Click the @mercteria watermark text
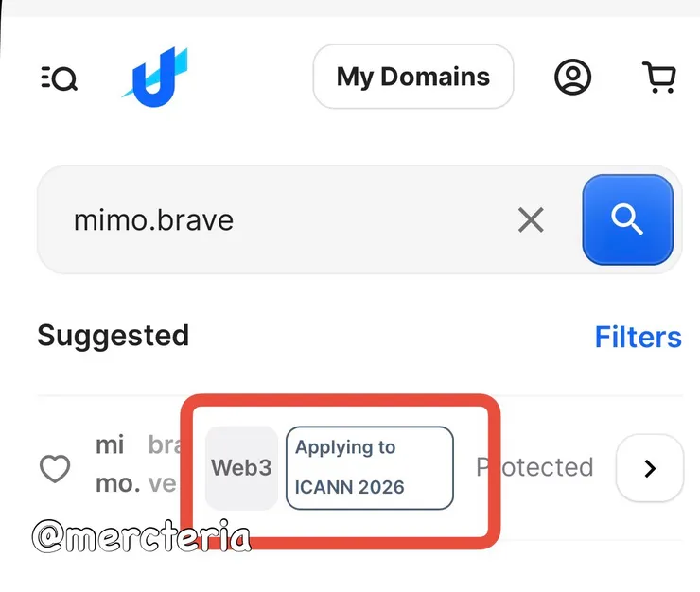 click(x=142, y=537)
